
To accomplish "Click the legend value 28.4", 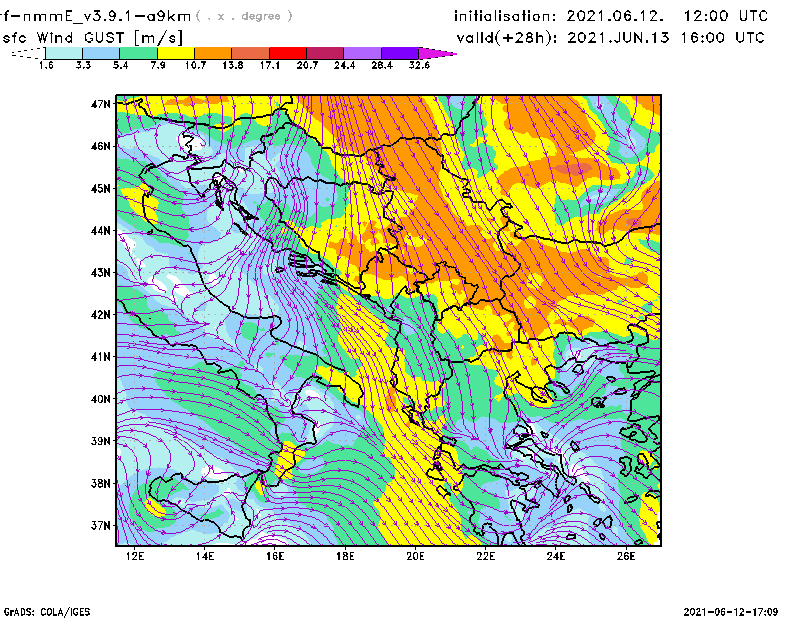I will click(382, 65).
